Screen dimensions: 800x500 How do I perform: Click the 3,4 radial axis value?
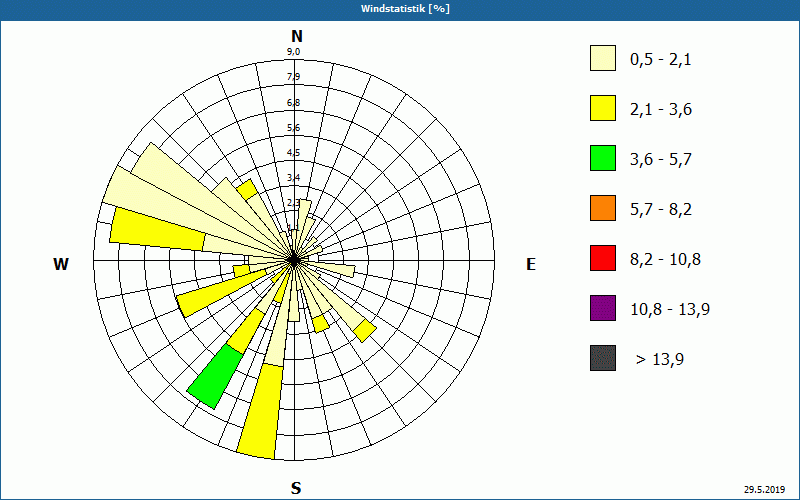[x=293, y=178]
